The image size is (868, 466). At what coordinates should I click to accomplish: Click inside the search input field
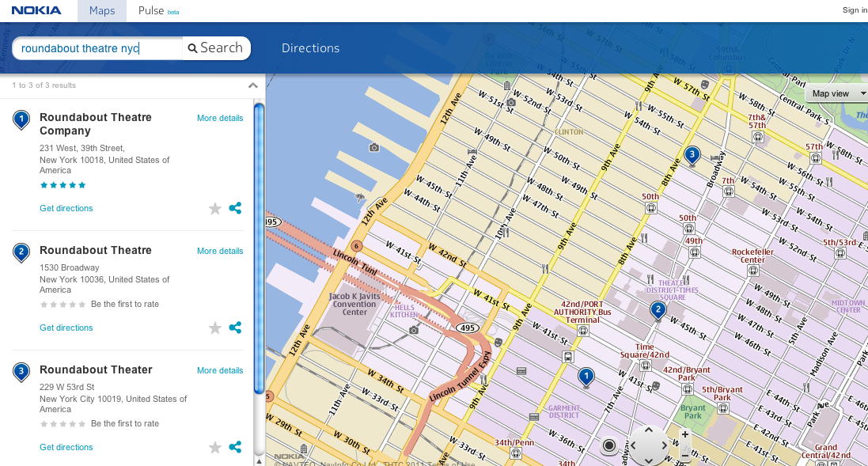[x=95, y=48]
